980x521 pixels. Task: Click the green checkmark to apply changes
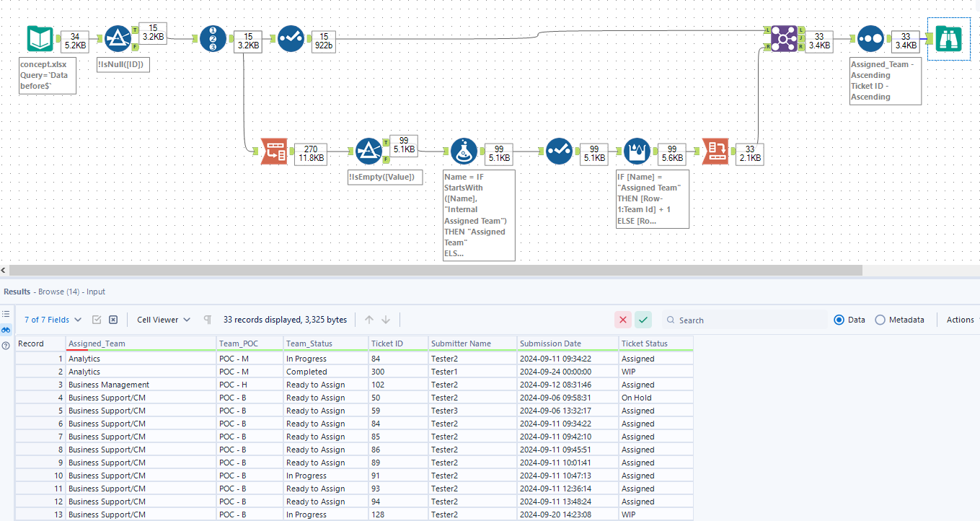point(643,319)
